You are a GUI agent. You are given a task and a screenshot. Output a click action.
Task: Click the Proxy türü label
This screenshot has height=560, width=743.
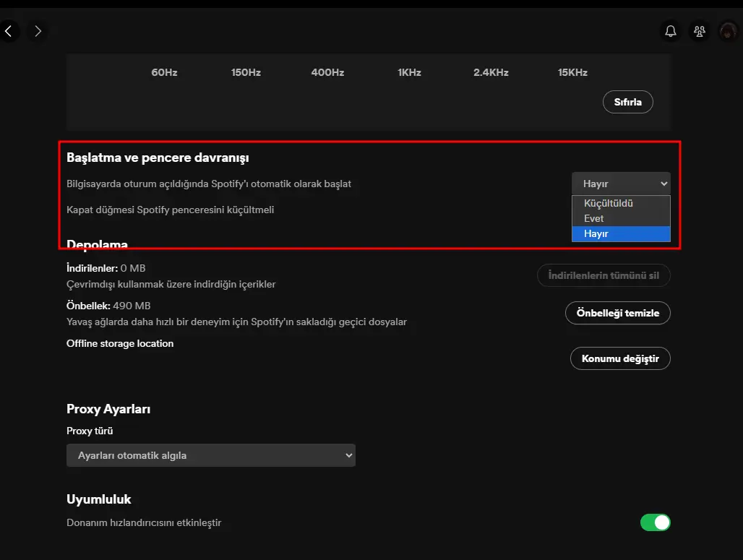pyautogui.click(x=90, y=431)
